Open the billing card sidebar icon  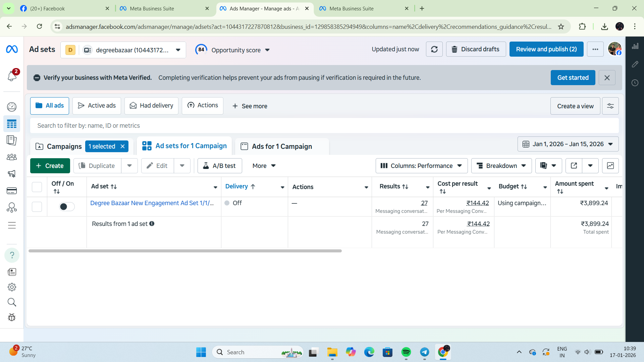pyautogui.click(x=12, y=191)
